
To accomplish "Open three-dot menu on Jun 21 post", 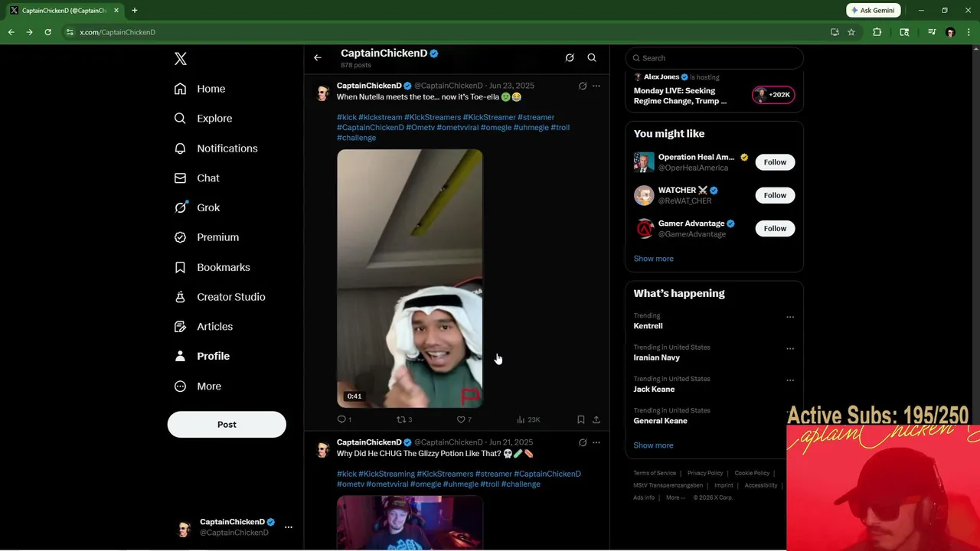I will coord(596,442).
